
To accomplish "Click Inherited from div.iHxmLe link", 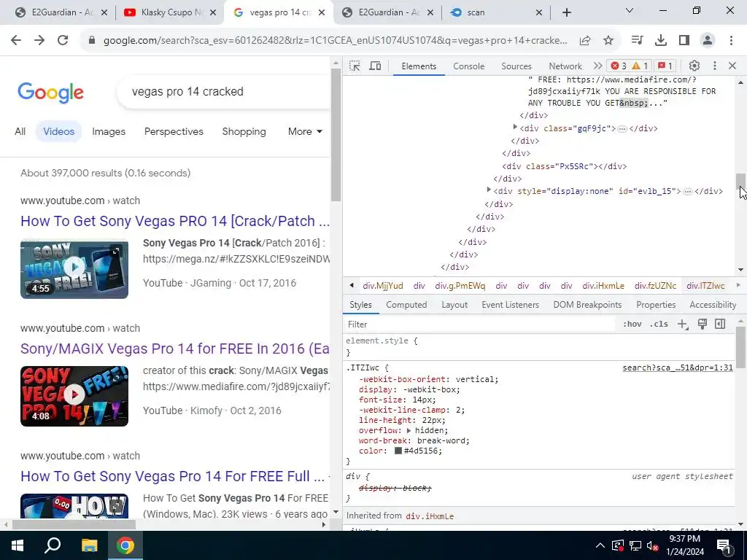I will point(430,516).
